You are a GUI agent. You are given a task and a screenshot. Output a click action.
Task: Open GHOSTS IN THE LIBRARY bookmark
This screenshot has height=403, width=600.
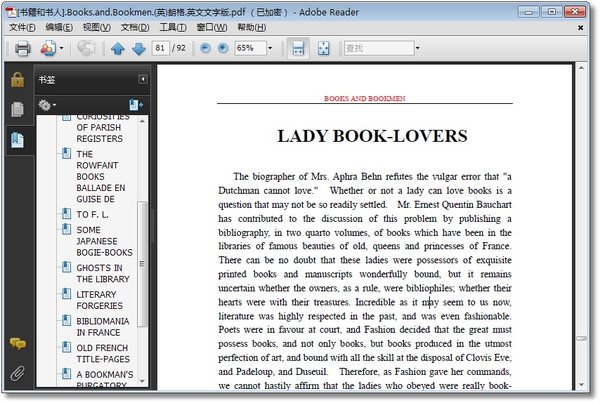point(100,274)
